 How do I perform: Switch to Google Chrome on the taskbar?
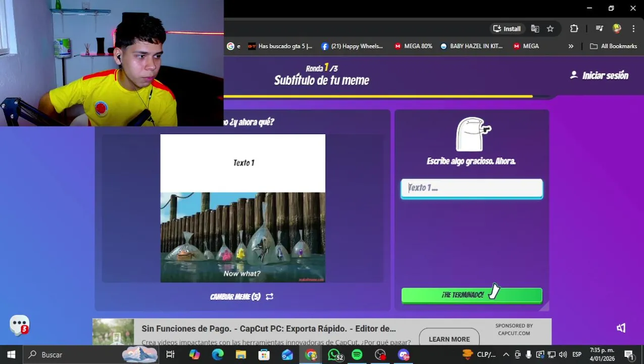(x=311, y=355)
